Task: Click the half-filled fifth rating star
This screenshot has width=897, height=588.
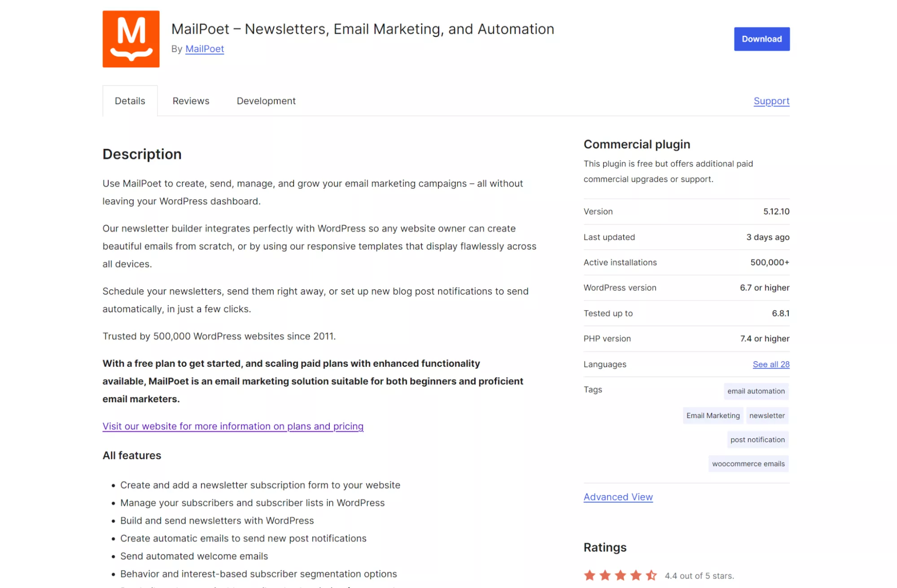Action: coord(651,575)
